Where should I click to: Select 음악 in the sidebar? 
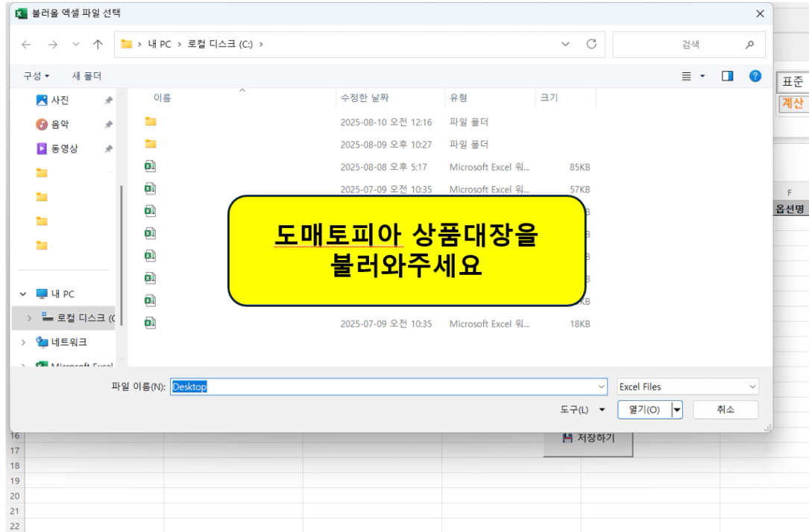pyautogui.click(x=60, y=124)
